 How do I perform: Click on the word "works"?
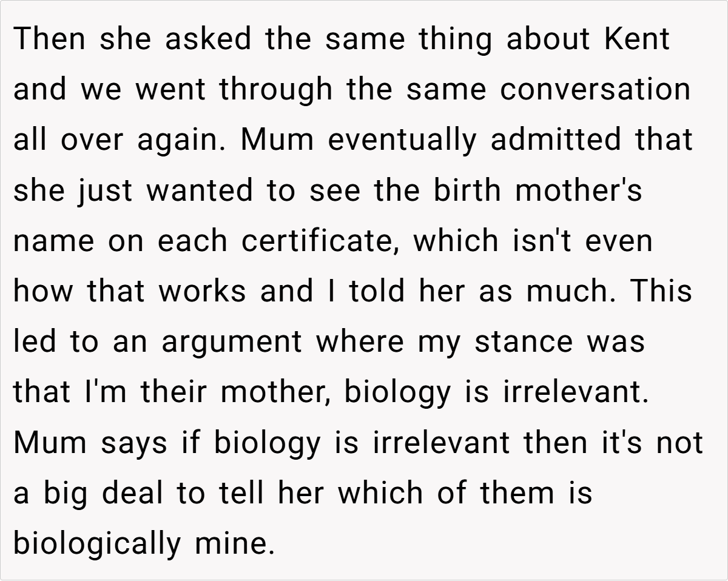coord(202,291)
